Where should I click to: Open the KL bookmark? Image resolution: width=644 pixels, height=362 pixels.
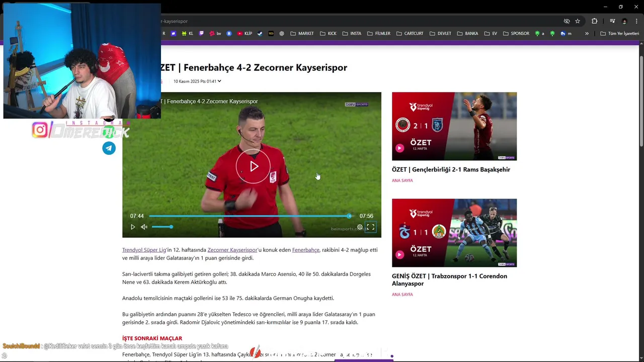pos(187,34)
